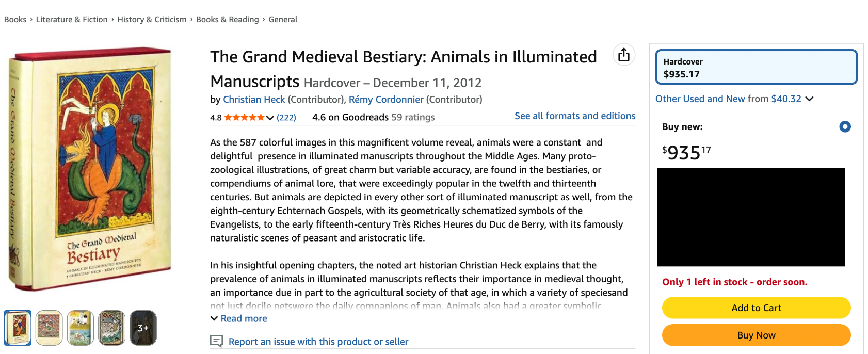Expand the Read more description
This screenshot has height=354, width=868.
pos(239,318)
